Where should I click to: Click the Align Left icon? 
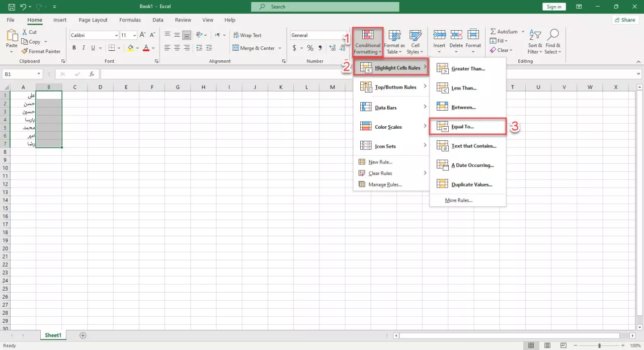click(x=167, y=48)
